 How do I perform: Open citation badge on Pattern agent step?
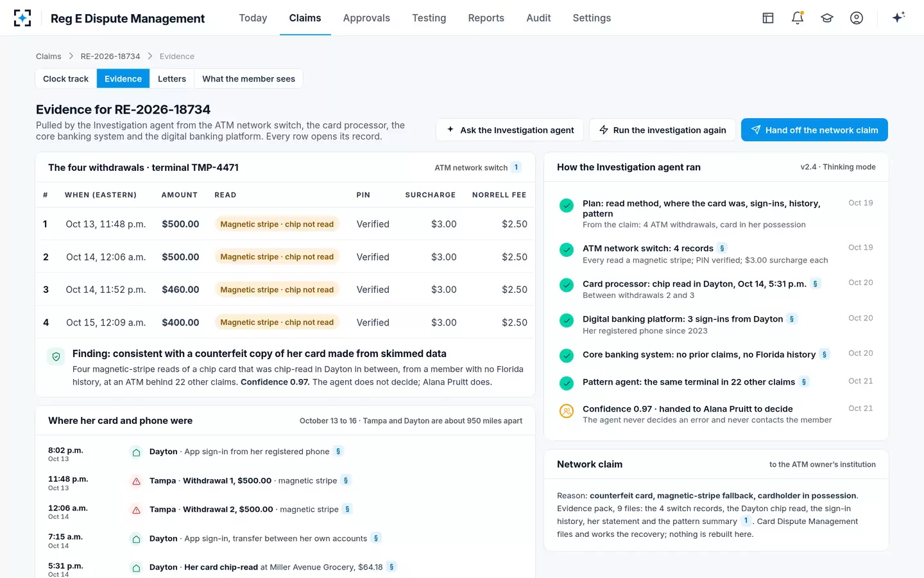click(x=803, y=382)
